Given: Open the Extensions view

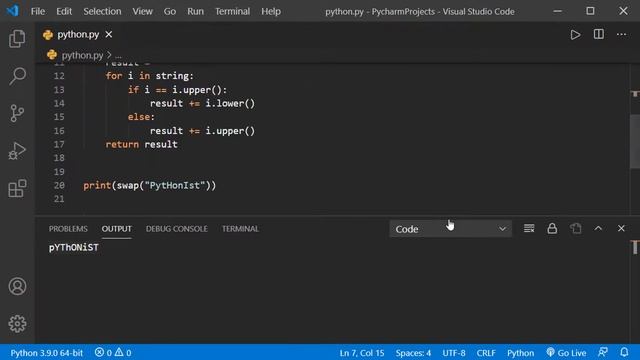Looking at the screenshot, I should tap(17, 188).
